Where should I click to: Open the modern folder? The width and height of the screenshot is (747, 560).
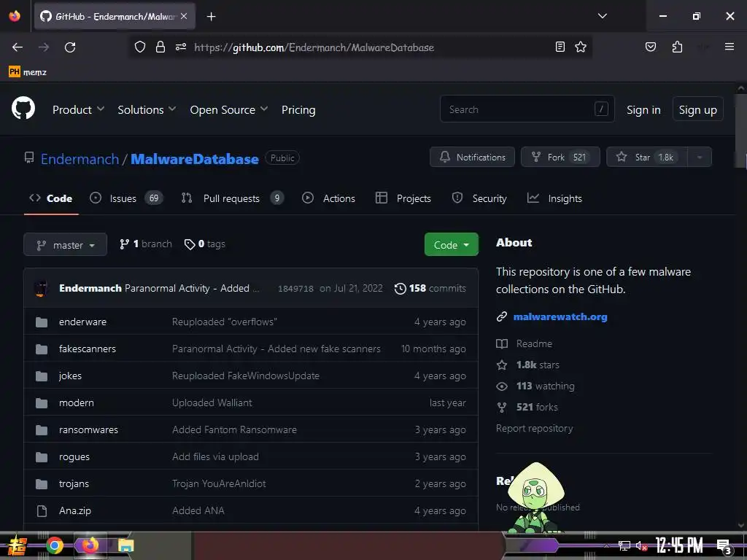click(76, 402)
